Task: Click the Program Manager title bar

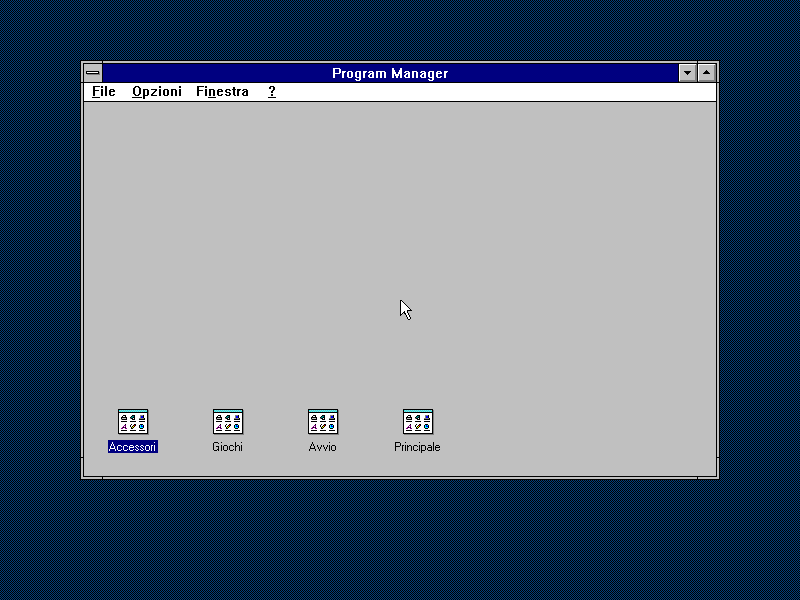Action: tap(390, 73)
